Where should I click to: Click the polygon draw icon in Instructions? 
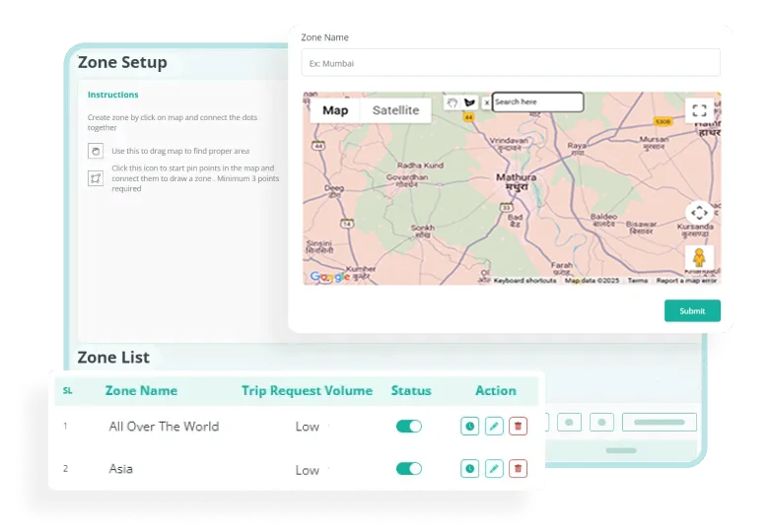(96, 178)
